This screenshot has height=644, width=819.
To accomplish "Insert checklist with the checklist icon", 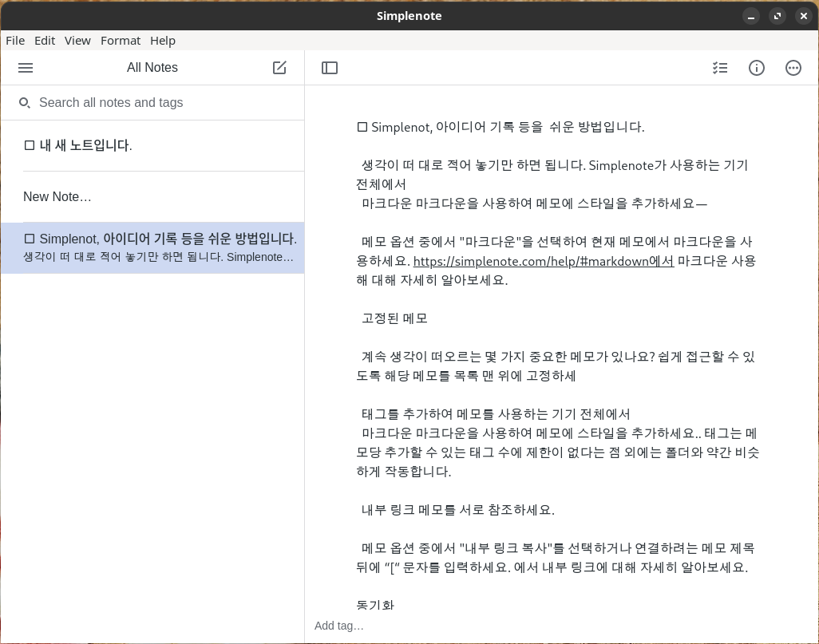I will click(720, 68).
